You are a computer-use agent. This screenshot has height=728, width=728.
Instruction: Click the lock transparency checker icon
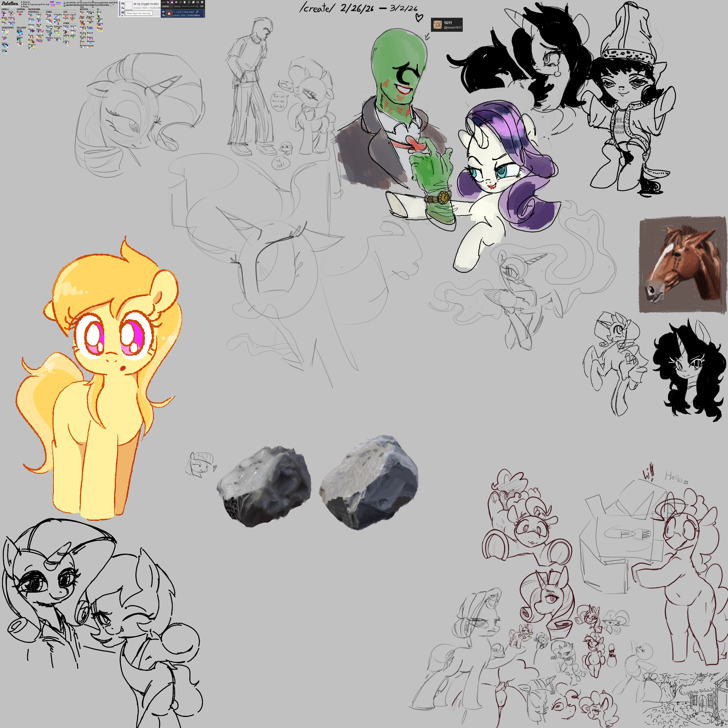(x=168, y=2)
